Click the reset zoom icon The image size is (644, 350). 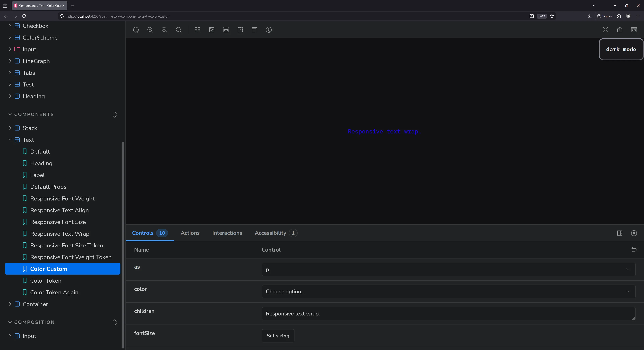click(178, 30)
